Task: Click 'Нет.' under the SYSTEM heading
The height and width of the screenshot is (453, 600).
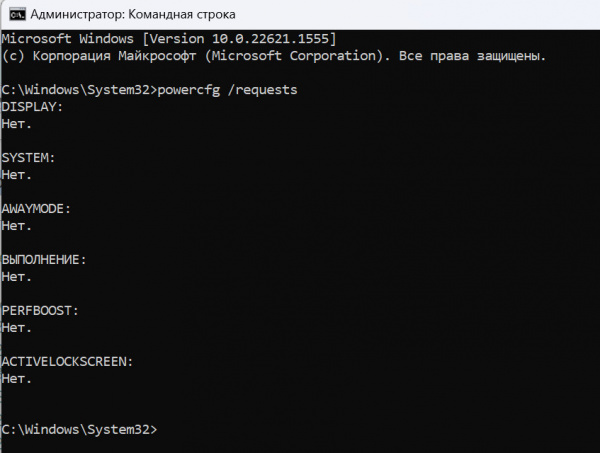Action: [x=17, y=174]
